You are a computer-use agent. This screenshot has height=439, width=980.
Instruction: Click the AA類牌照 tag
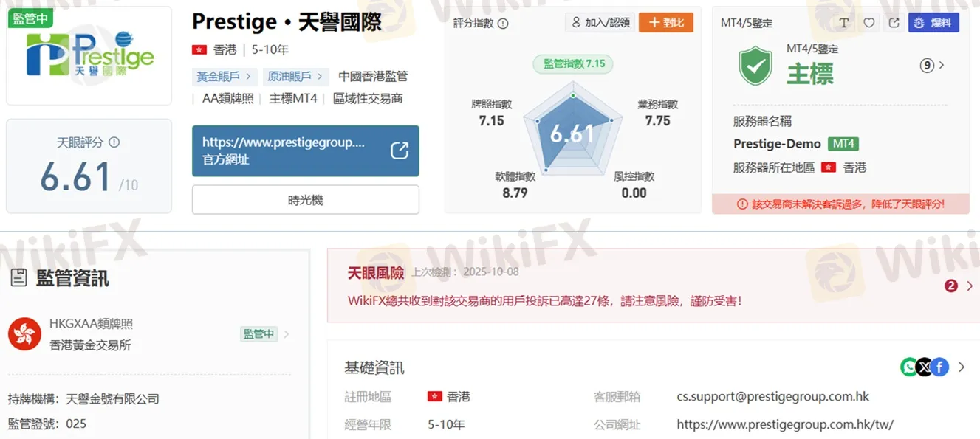[228, 98]
